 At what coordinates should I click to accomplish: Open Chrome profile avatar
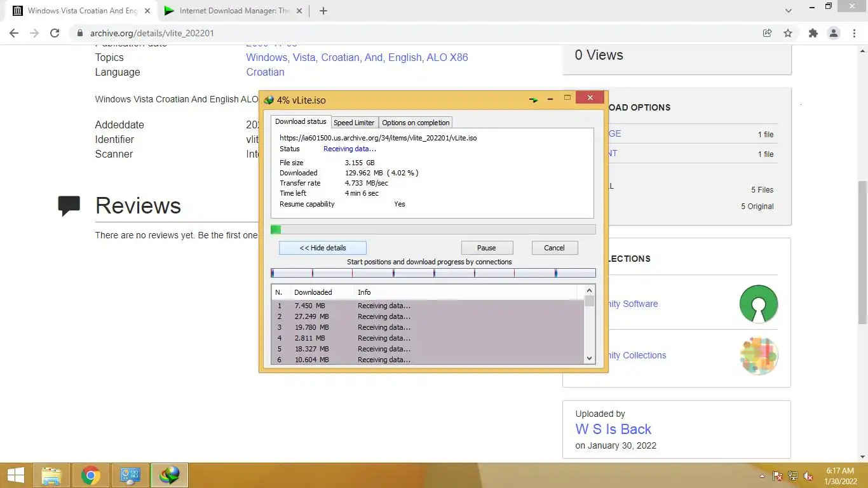point(834,33)
